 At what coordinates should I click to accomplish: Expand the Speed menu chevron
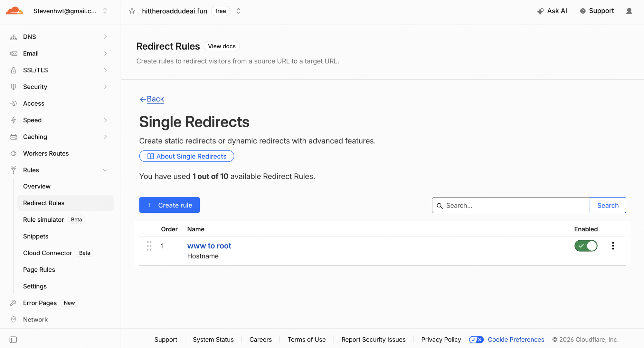point(105,120)
